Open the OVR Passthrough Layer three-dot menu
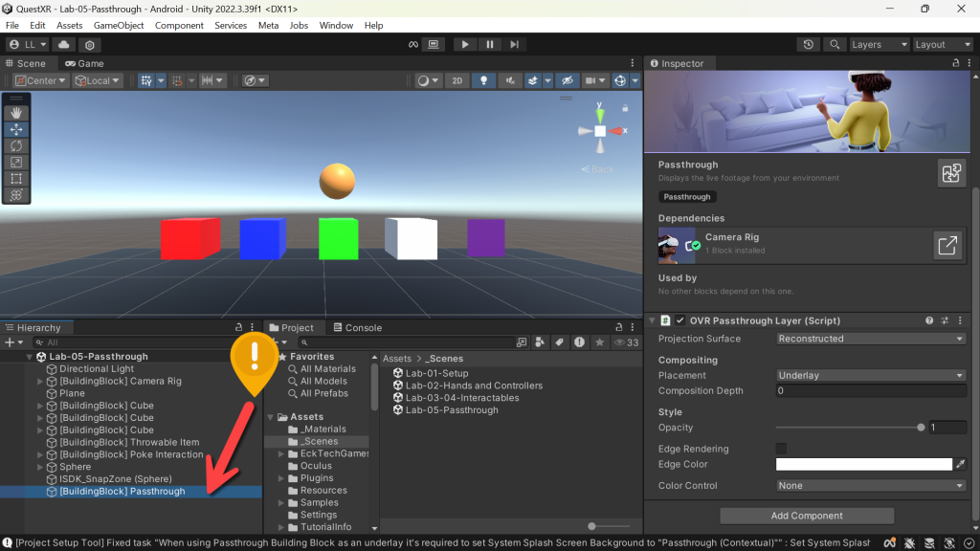 coord(961,320)
